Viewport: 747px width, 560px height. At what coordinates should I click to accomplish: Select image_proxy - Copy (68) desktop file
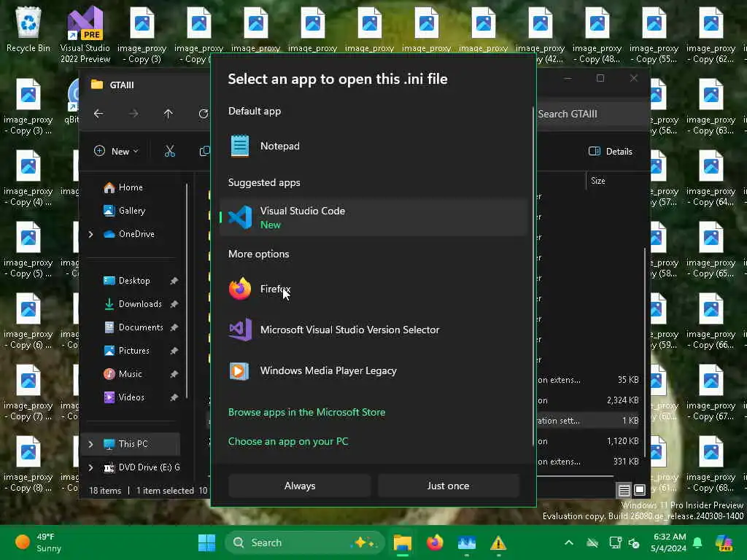[x=711, y=464]
